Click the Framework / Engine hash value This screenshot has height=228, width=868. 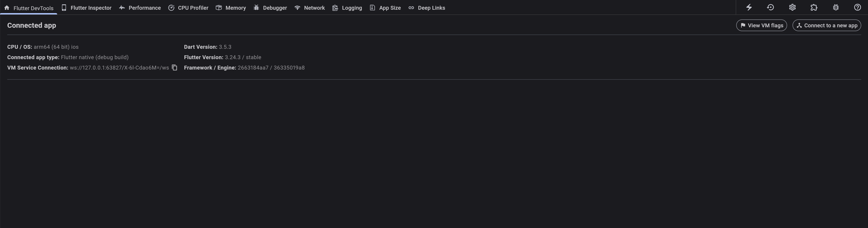coord(271,67)
